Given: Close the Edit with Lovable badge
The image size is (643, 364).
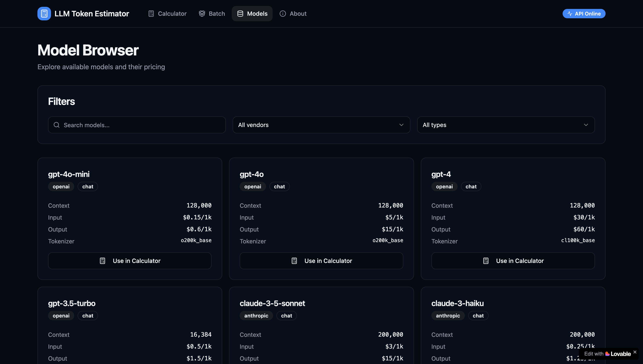Looking at the screenshot, I should click(x=635, y=352).
